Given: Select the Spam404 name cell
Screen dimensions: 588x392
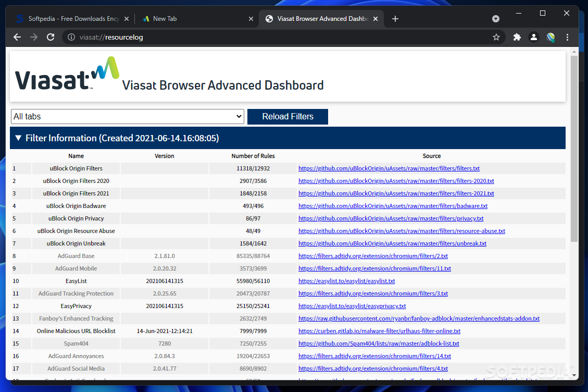Looking at the screenshot, I should (76, 344).
